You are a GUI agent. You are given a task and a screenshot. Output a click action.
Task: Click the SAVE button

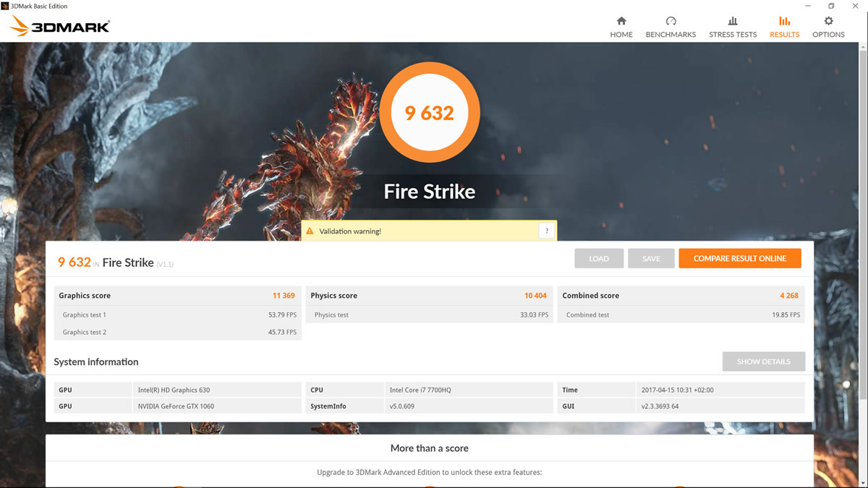coord(651,258)
